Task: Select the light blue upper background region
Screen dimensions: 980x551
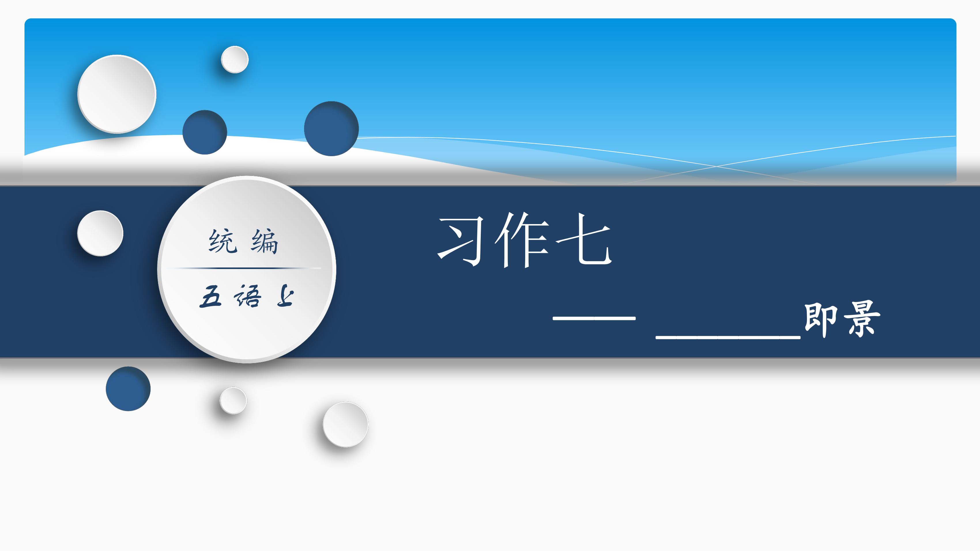Action: click(606, 67)
